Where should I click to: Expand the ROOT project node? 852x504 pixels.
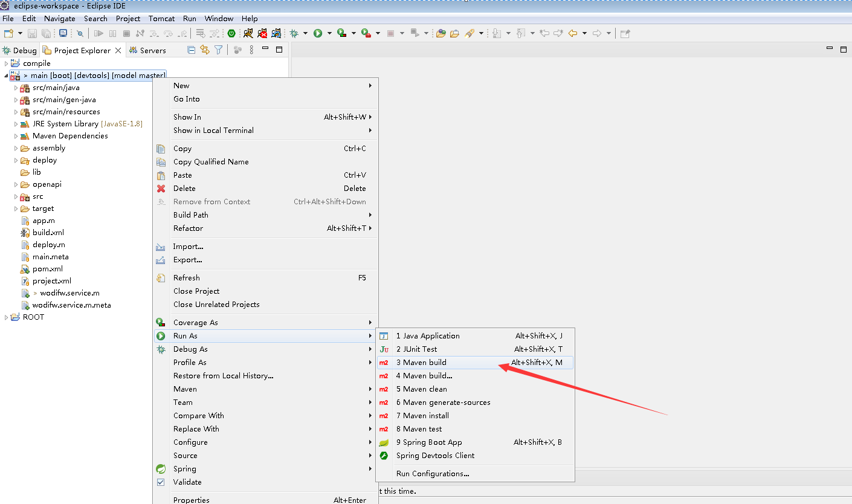click(6, 317)
